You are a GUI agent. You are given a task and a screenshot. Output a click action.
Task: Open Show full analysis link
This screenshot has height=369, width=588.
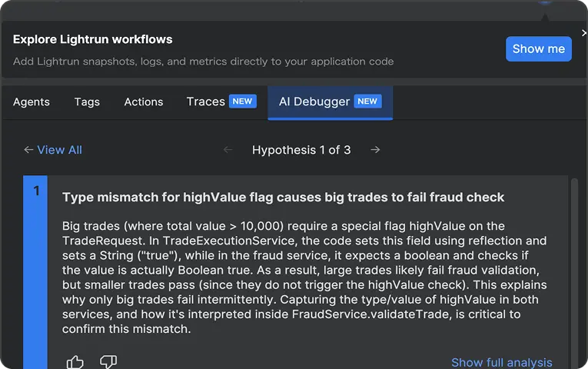(x=501, y=362)
